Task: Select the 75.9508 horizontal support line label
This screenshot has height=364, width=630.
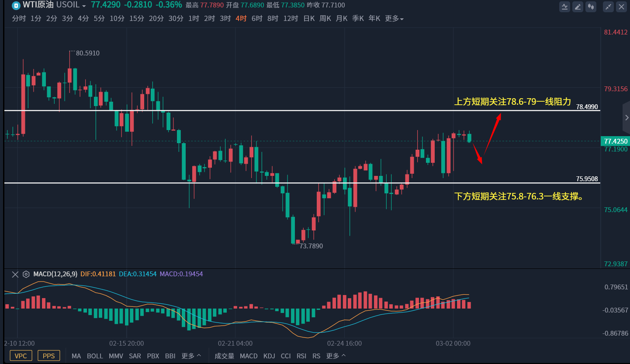Action: [x=587, y=179]
